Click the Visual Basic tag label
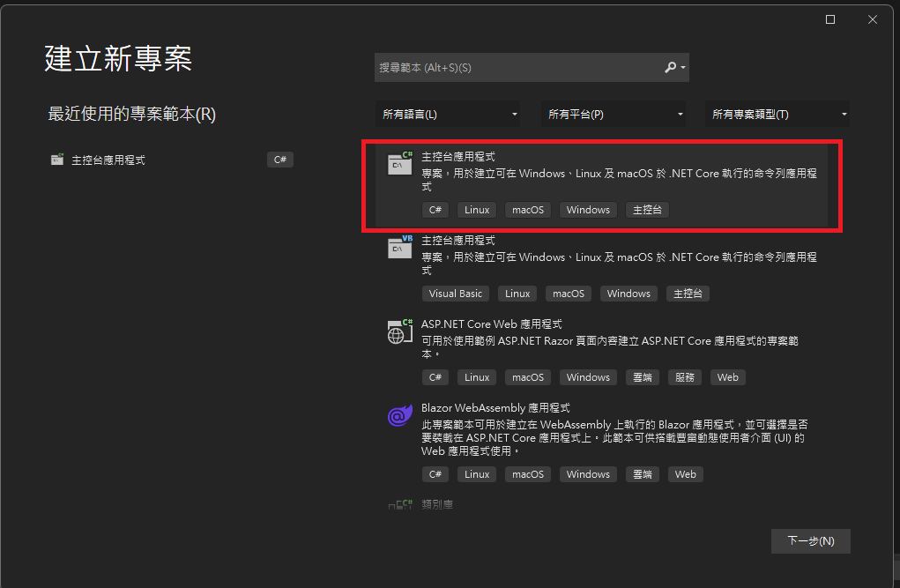This screenshot has height=588, width=900. pos(456,294)
